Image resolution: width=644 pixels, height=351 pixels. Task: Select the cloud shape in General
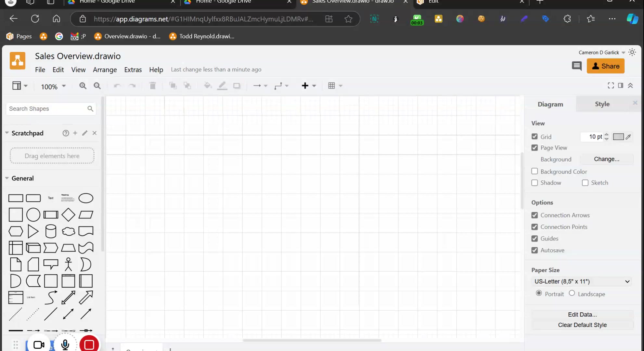point(68,231)
